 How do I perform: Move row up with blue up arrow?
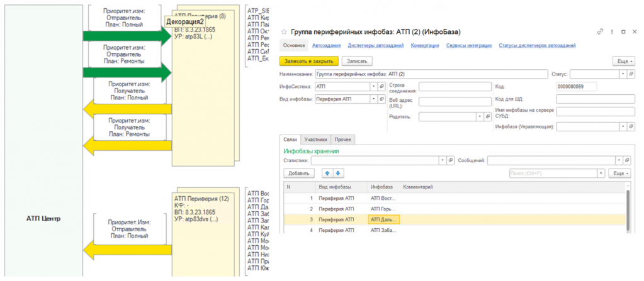[327, 173]
